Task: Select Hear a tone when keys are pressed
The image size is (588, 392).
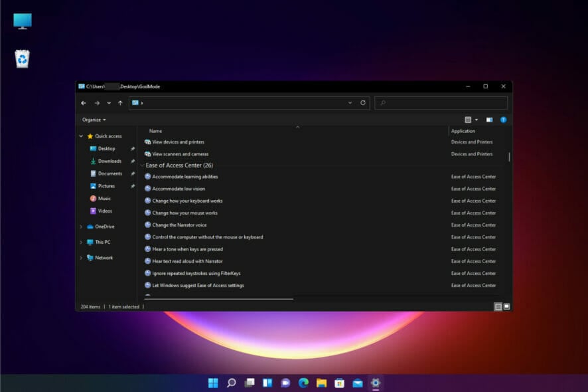Action: tap(187, 249)
